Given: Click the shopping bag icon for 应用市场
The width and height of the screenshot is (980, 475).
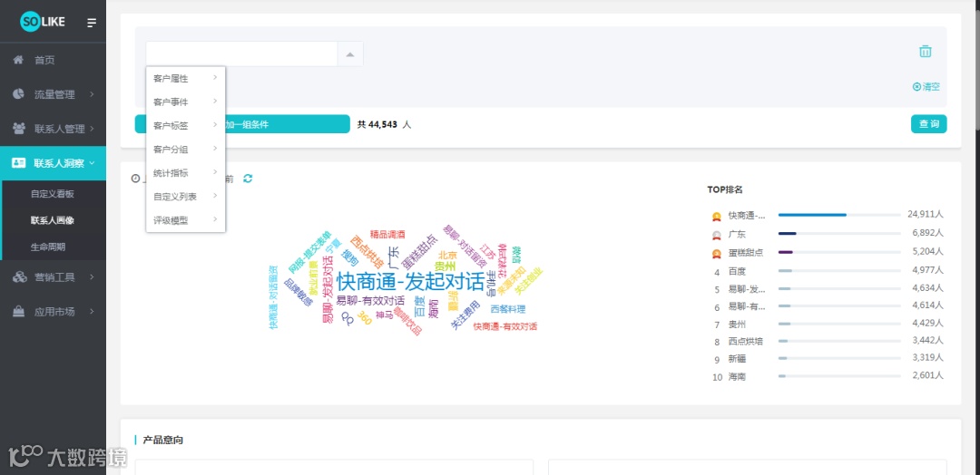Looking at the screenshot, I should coord(19,311).
